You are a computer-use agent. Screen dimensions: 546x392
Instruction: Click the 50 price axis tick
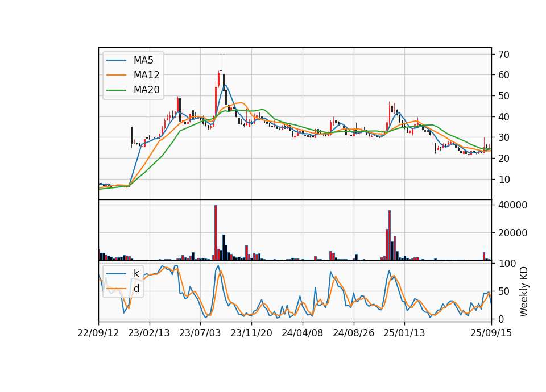tap(504, 96)
